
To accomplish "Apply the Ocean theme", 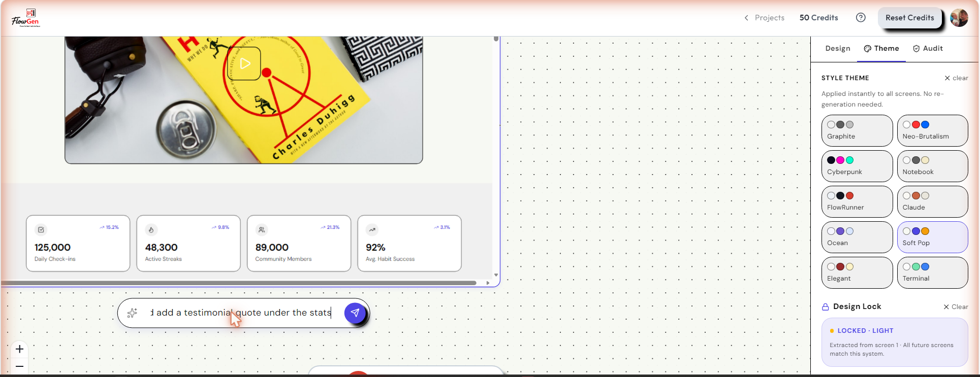I will pos(857,237).
